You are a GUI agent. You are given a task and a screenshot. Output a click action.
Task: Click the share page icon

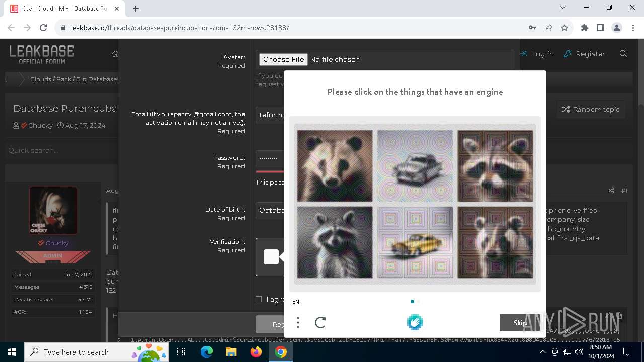[x=548, y=28]
